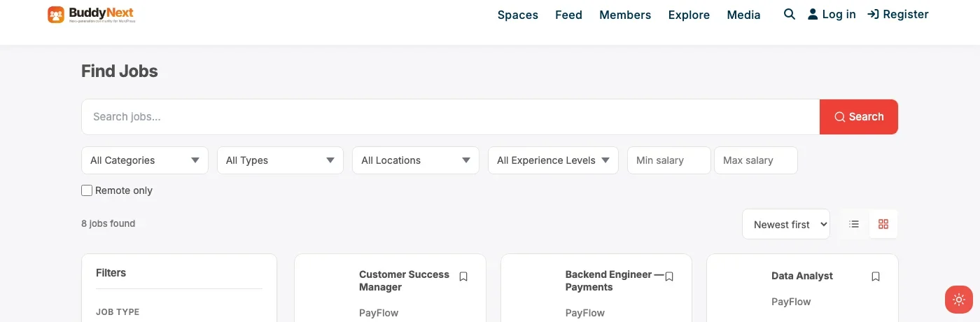Viewport: 980px width, 322px height.
Task: Focus the Min salary field
Action: [x=669, y=160]
